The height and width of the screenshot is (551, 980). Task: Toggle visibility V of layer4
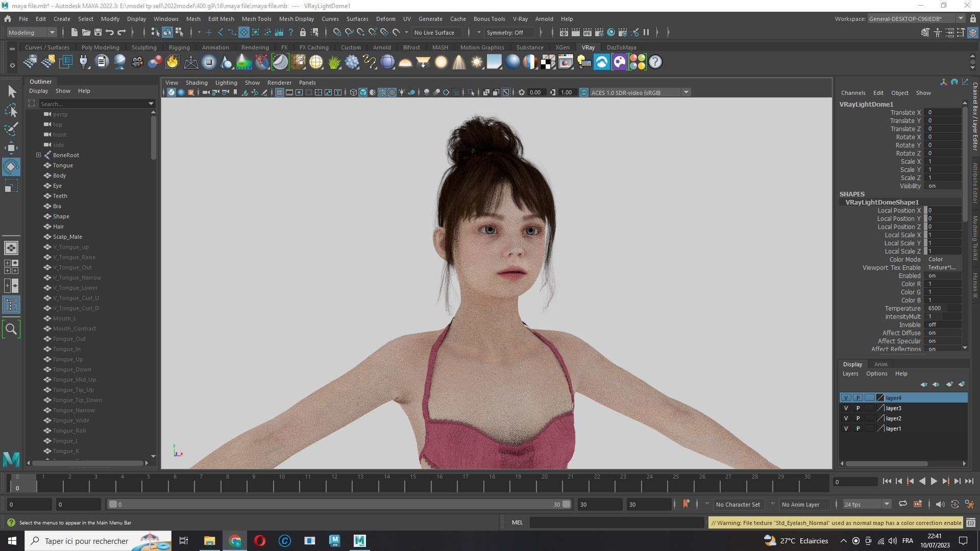point(846,398)
